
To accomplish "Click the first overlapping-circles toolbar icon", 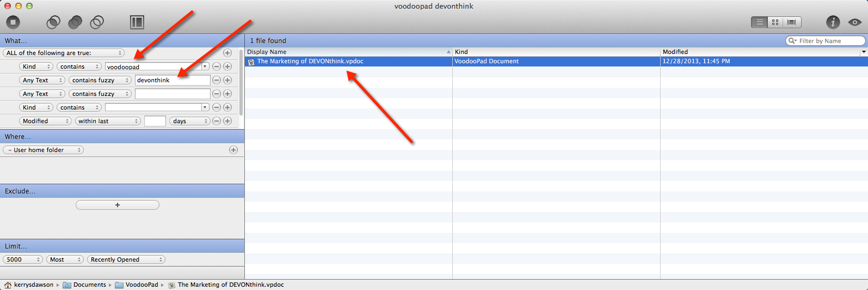I will pos(53,22).
